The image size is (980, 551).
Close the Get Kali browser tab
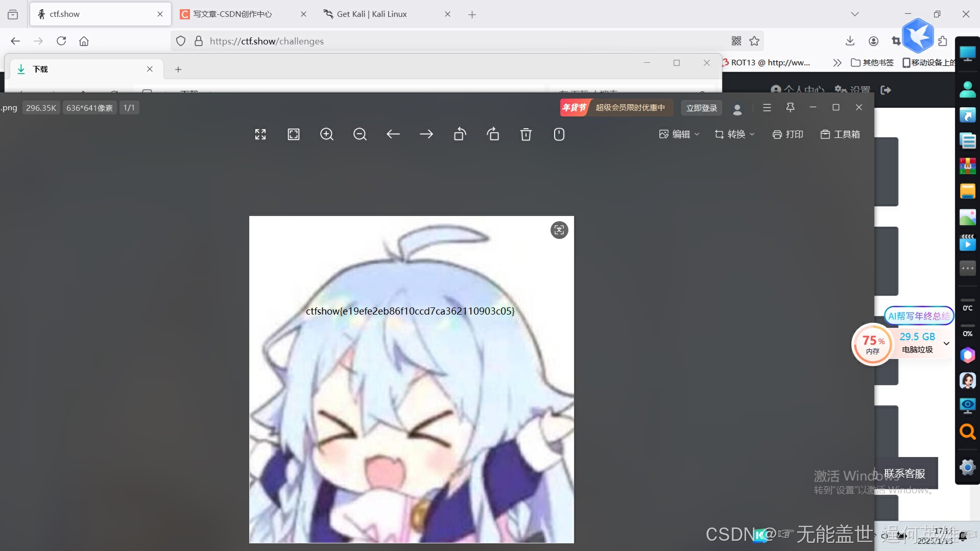447,14
